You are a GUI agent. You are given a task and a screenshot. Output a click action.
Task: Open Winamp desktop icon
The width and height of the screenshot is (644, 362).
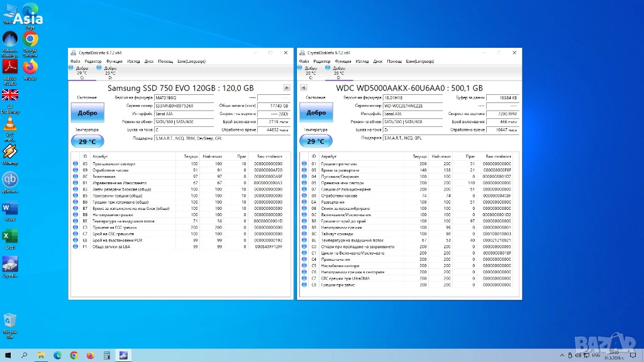[10, 151]
